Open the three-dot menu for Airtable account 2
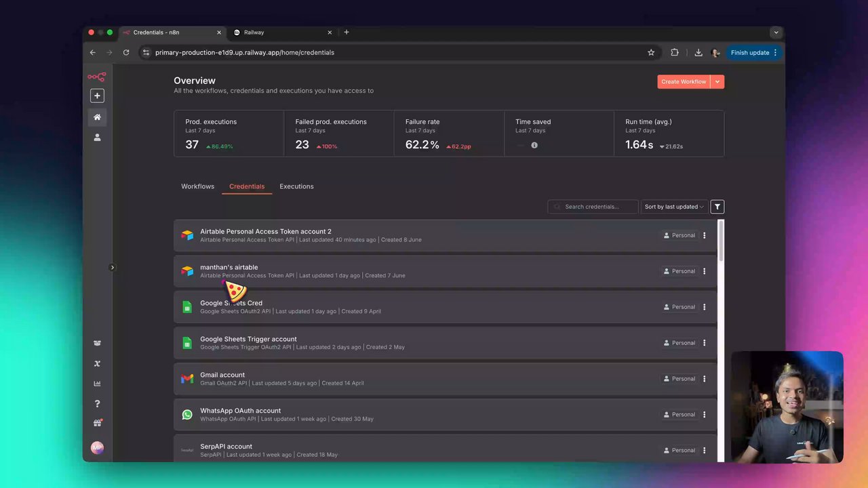Screen dimensions: 868x488 pos(704,235)
